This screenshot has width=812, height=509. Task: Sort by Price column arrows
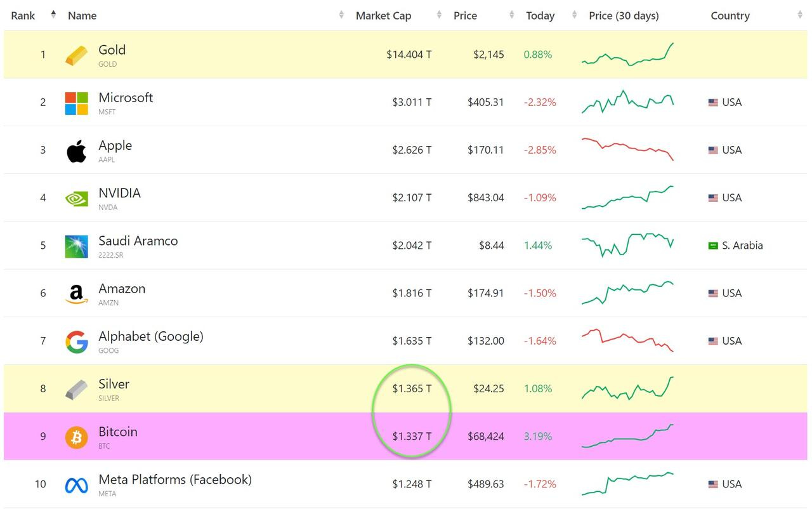pos(511,15)
